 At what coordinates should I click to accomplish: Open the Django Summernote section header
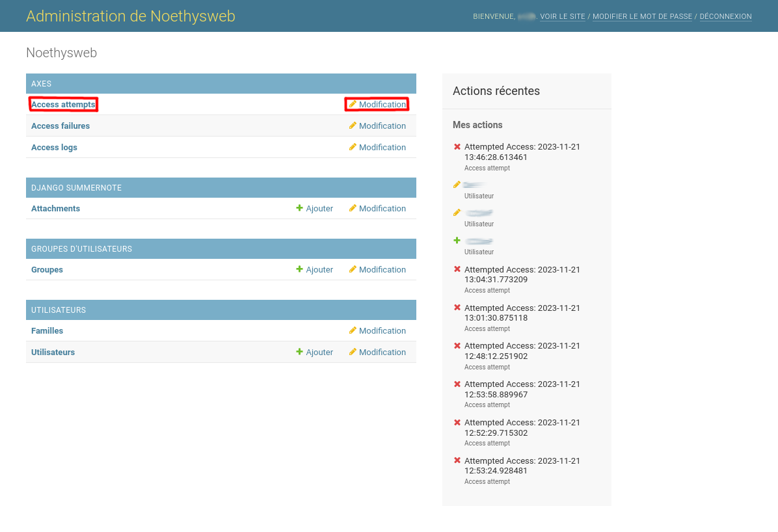point(76,188)
